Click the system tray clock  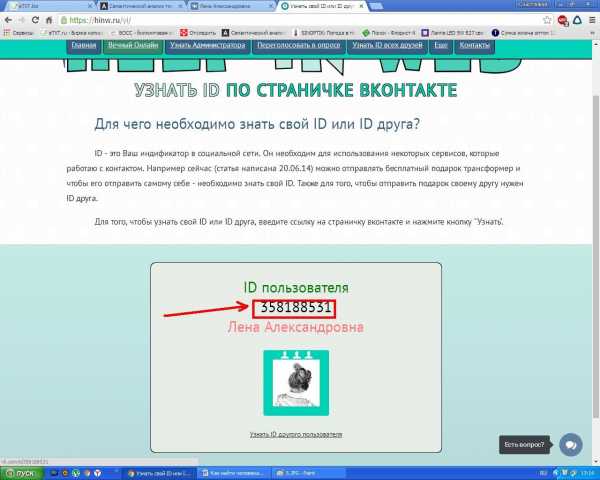pos(587,473)
